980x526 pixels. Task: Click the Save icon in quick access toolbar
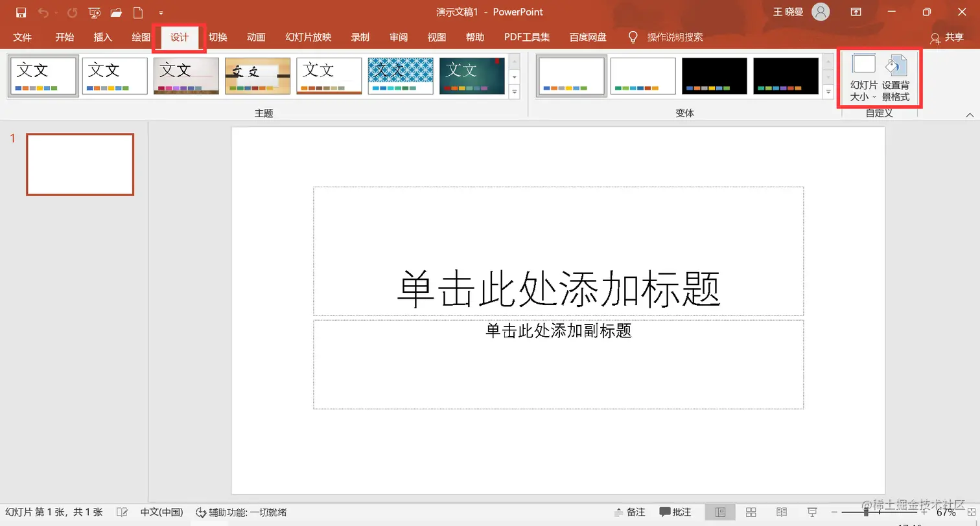click(x=21, y=12)
